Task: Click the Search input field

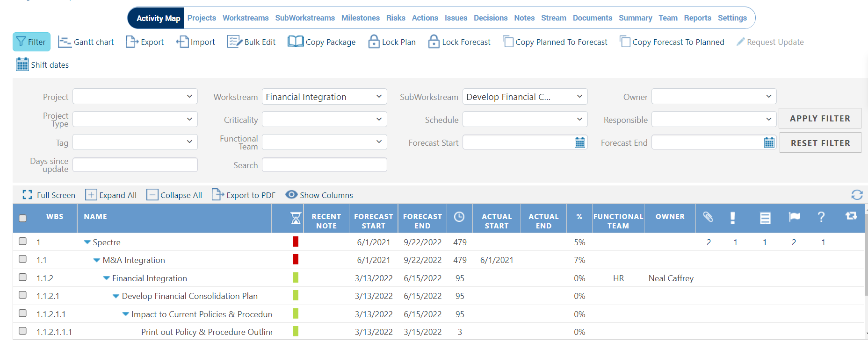Action: point(325,165)
